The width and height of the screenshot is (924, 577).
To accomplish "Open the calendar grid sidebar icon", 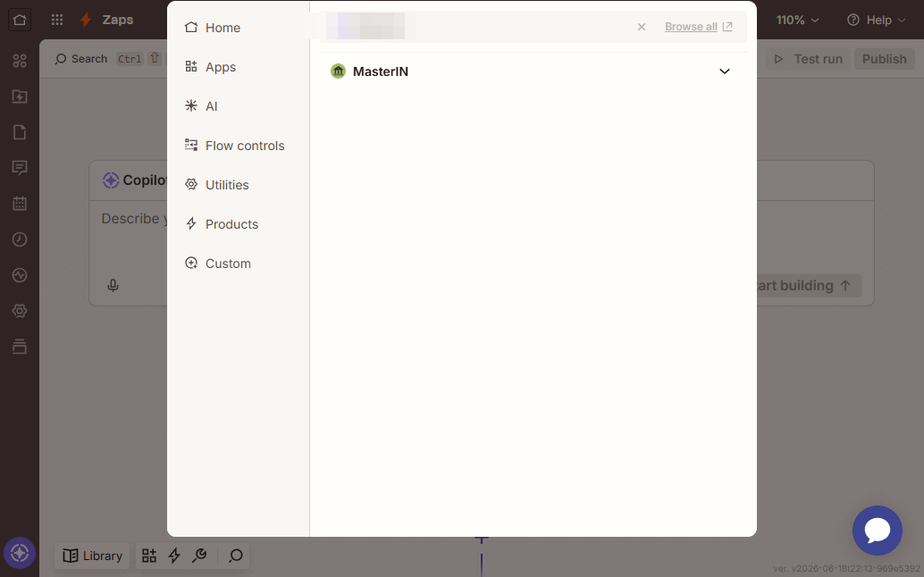I will 20,204.
